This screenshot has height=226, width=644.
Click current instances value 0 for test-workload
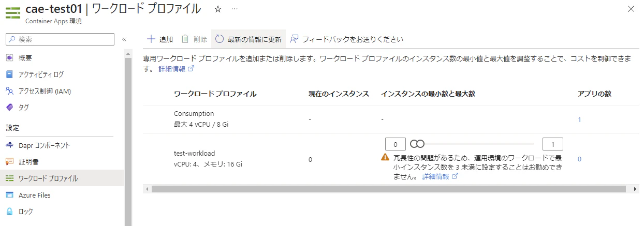[310, 159]
